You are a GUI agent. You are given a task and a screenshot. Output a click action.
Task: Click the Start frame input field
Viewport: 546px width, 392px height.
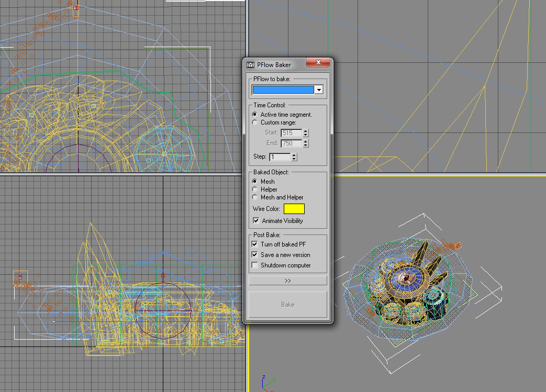tap(292, 132)
